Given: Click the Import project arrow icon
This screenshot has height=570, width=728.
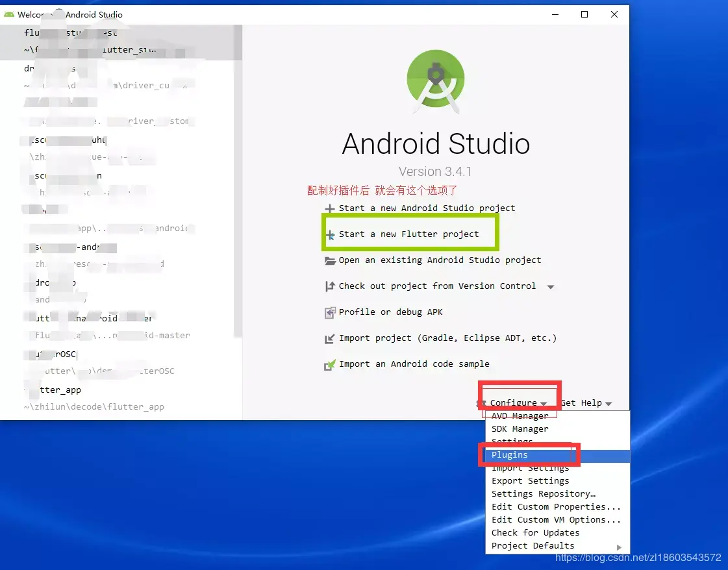Looking at the screenshot, I should [x=330, y=338].
